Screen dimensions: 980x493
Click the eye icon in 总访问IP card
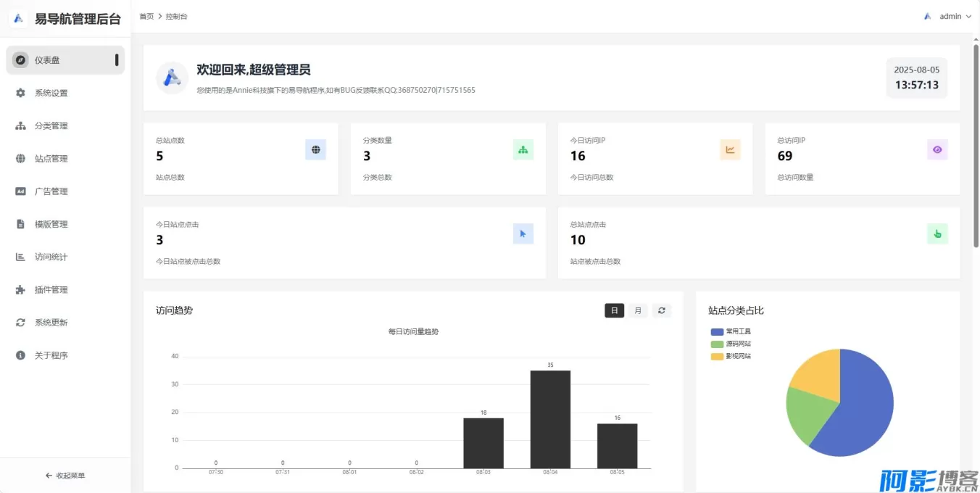[x=937, y=150]
